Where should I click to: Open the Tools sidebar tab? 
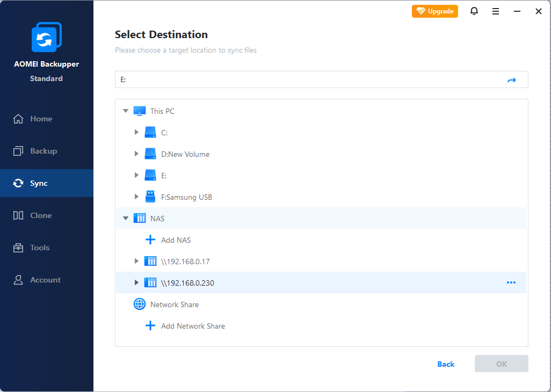[40, 248]
